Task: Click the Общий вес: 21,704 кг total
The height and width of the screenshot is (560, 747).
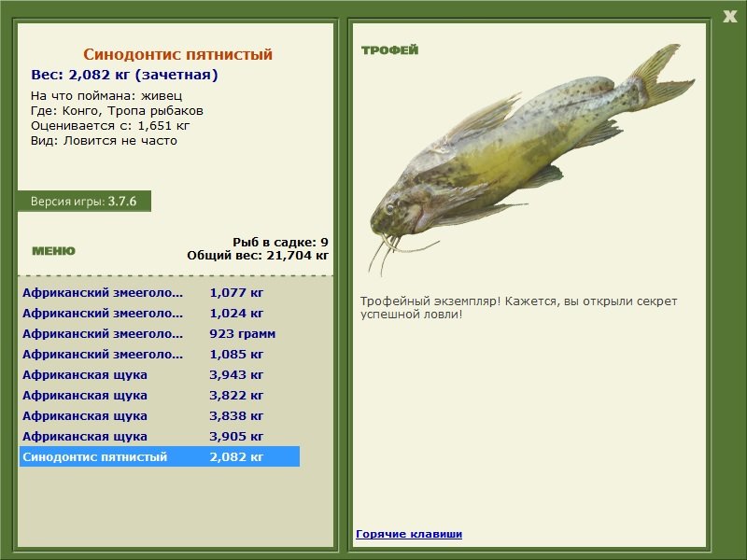Action: coord(258,255)
